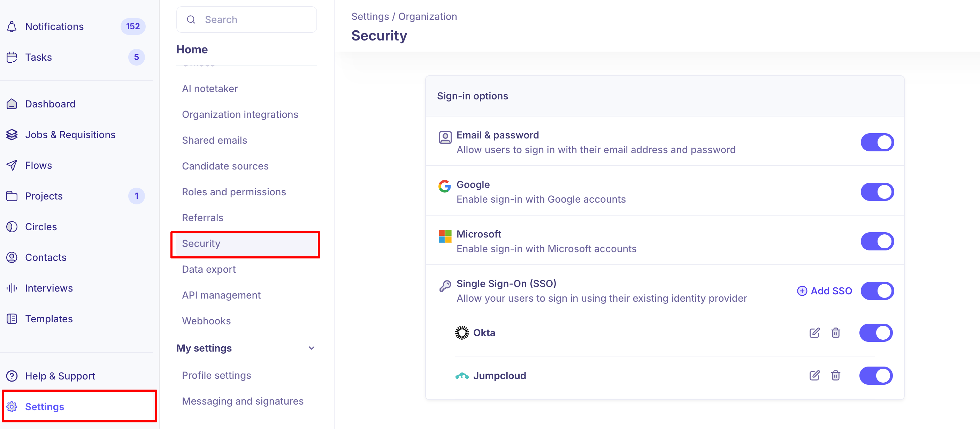The image size is (980, 429).
Task: Toggle Microsoft account sign-in
Action: (x=877, y=241)
